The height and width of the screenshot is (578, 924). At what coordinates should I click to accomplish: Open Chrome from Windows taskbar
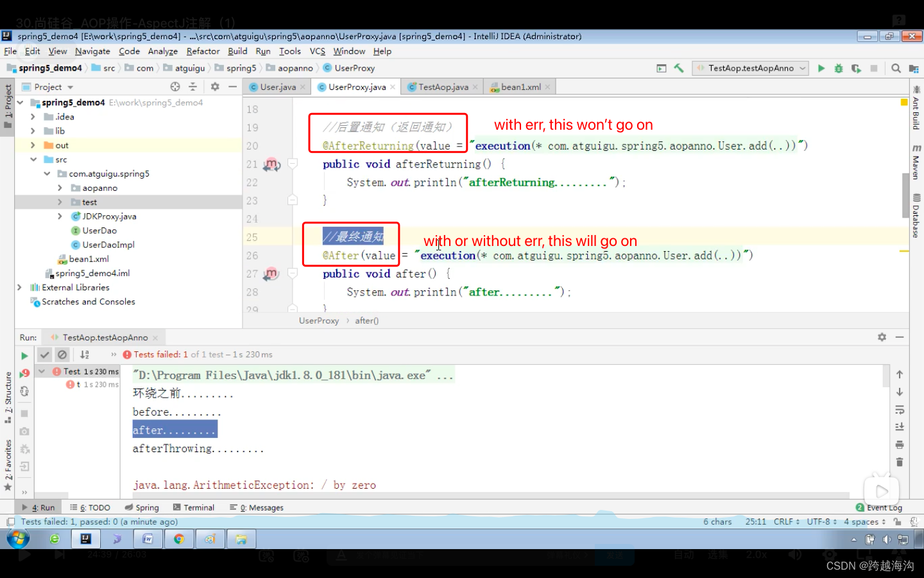[179, 539]
